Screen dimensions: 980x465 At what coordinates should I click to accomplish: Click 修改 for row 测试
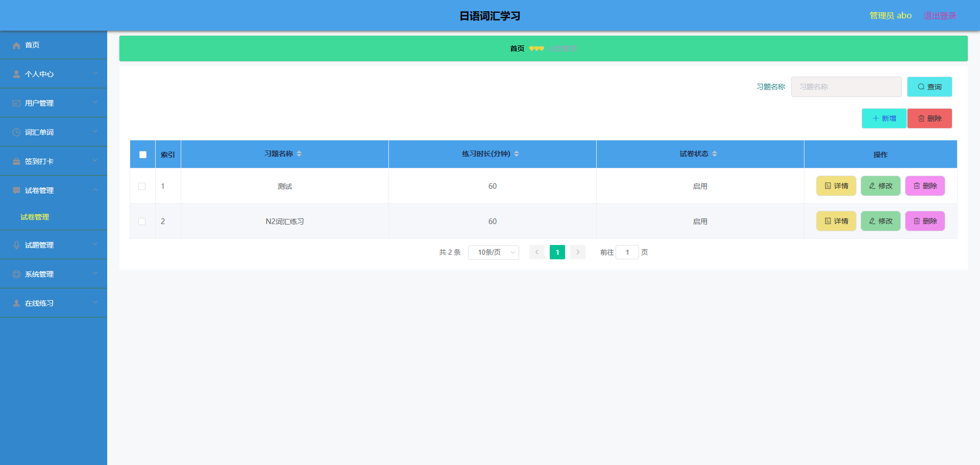coord(880,186)
